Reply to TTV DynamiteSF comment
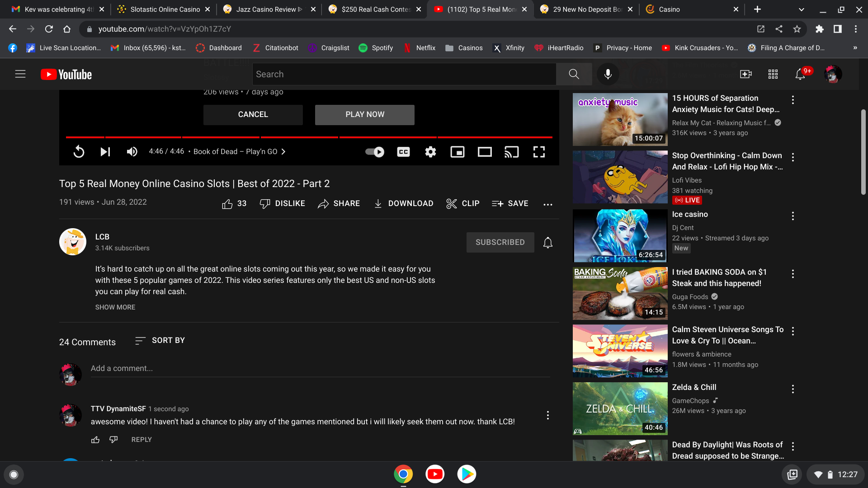Screen dimensions: 868x488 pyautogui.click(x=142, y=440)
